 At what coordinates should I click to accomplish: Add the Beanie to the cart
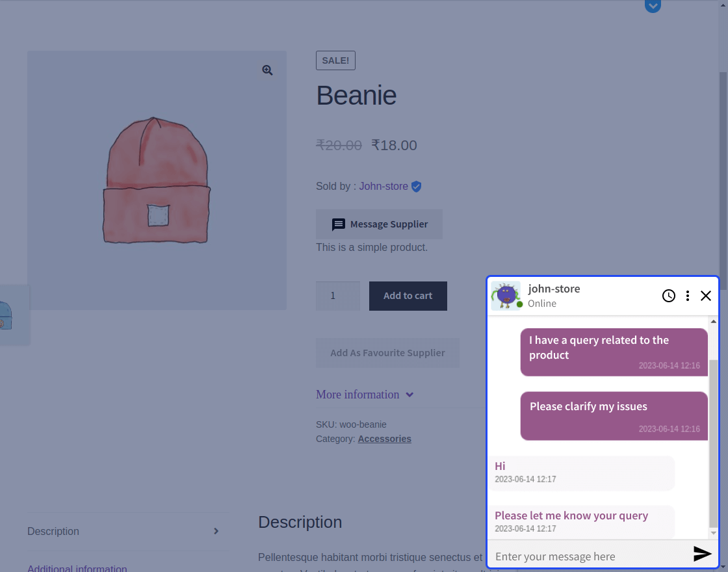(x=408, y=296)
